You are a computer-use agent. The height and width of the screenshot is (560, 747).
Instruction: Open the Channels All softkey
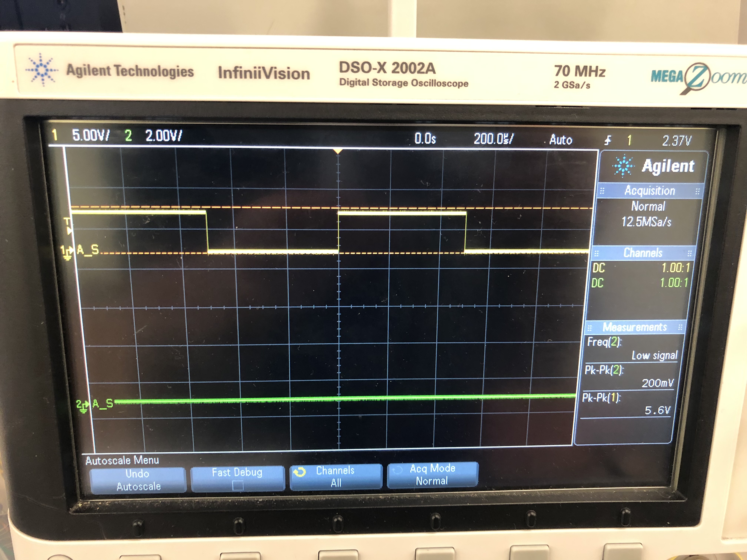[336, 476]
